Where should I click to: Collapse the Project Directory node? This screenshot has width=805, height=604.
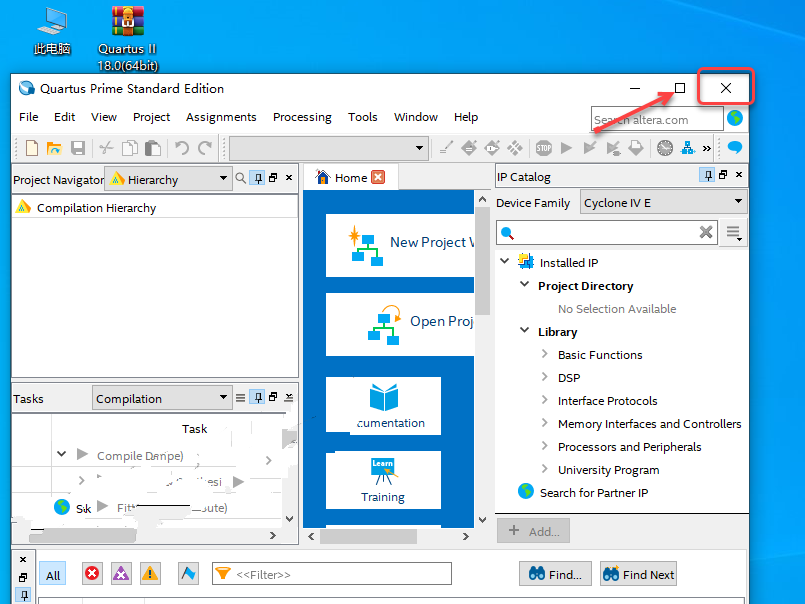(525, 284)
